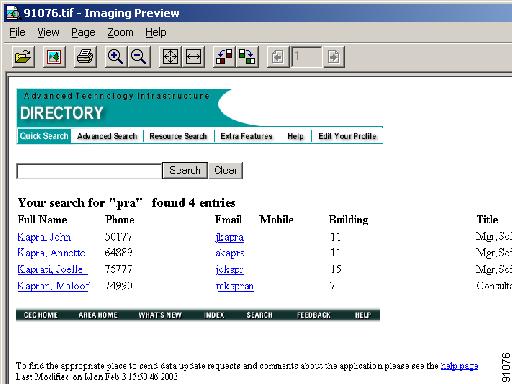This screenshot has width=512, height=384.
Task: Click Joelle's email link
Action: pos(230,269)
